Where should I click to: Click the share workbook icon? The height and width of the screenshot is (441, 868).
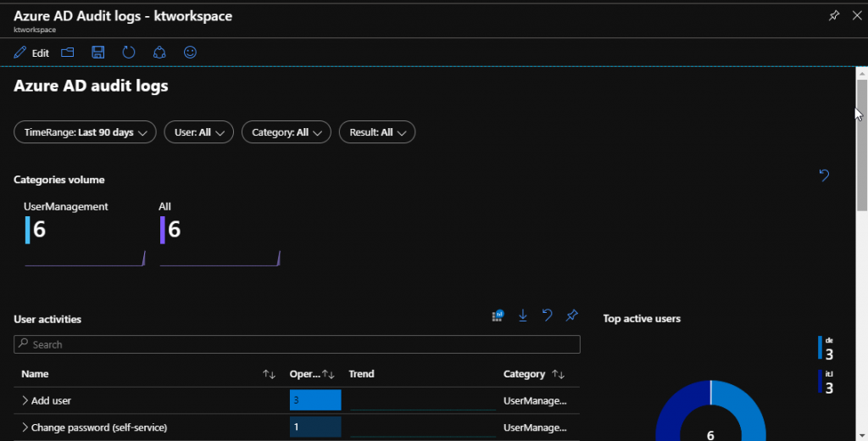(x=159, y=53)
